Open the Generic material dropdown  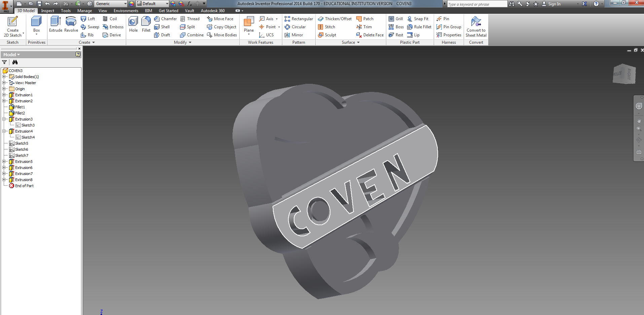[126, 4]
